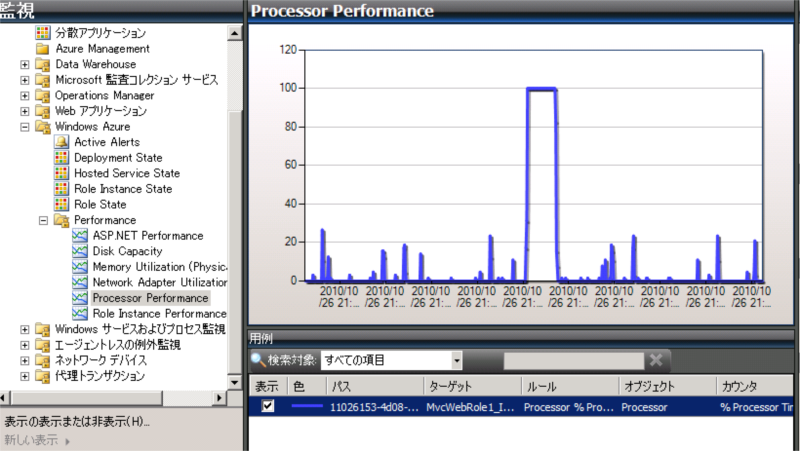
Task: Click the 分散アプリケーション state view icon
Action: 43,33
